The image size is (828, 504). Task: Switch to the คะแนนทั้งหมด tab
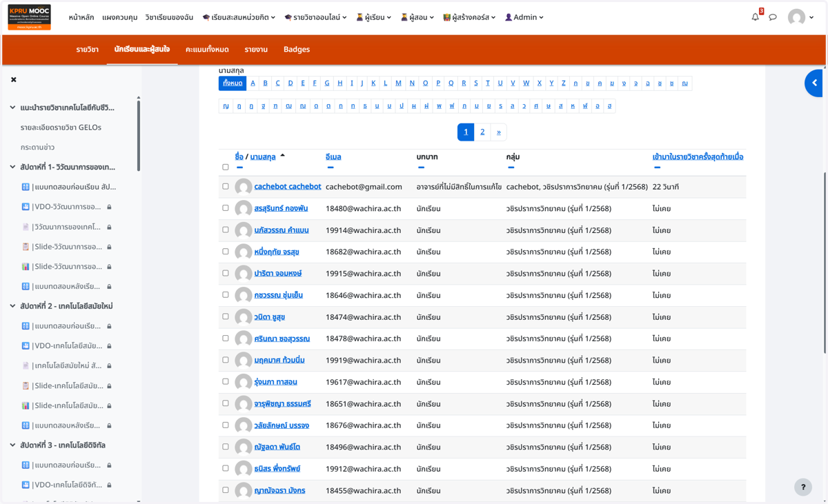pos(207,50)
